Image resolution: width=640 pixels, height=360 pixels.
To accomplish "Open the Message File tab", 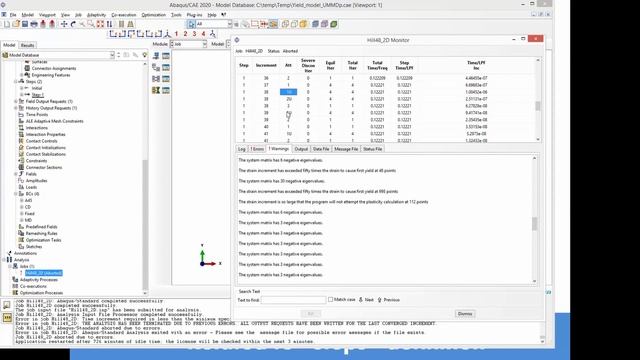I will coord(346,149).
